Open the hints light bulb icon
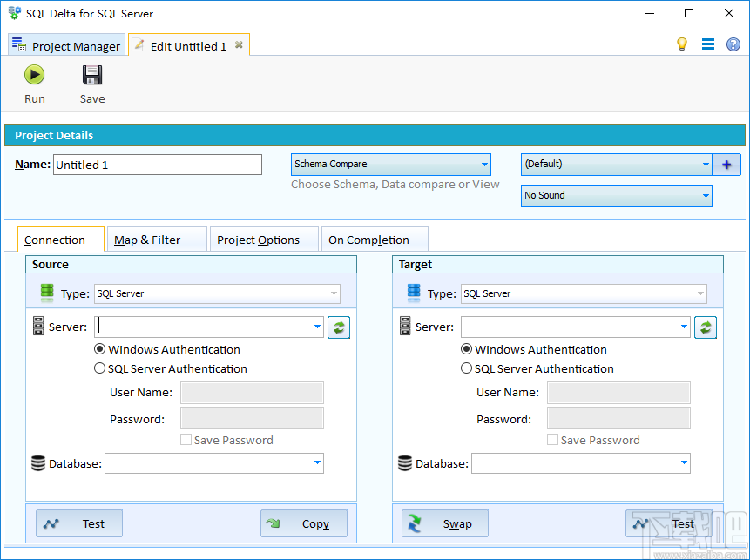 683,44
